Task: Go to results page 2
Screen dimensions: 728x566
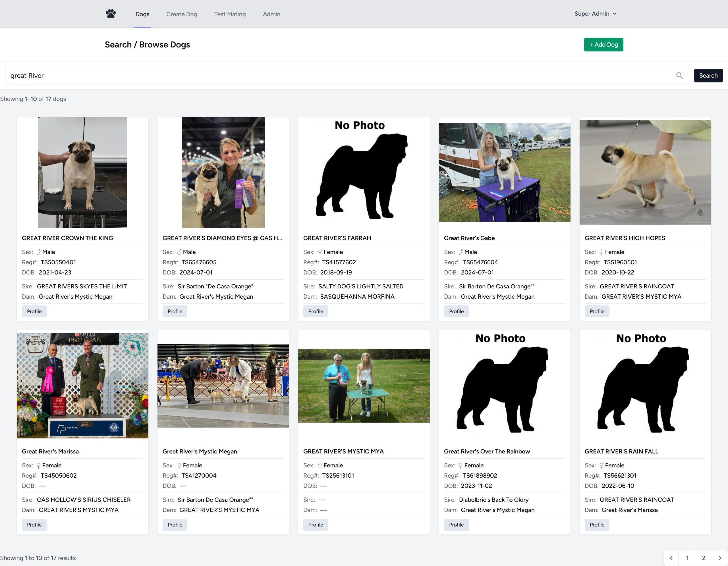Action: [x=704, y=558]
